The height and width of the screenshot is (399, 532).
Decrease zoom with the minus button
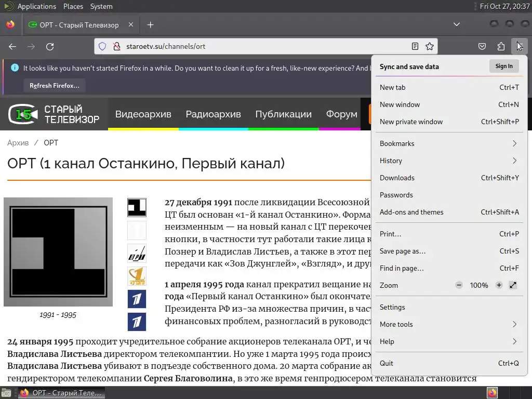tap(459, 285)
